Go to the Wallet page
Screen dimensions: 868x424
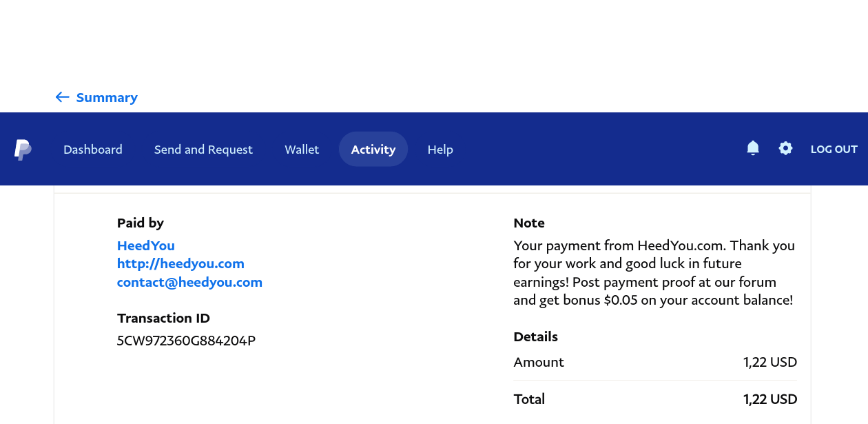click(x=302, y=150)
